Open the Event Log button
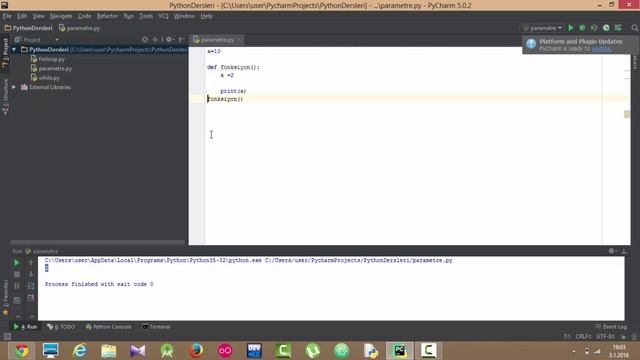Image resolution: width=640 pixels, height=360 pixels. tap(611, 327)
